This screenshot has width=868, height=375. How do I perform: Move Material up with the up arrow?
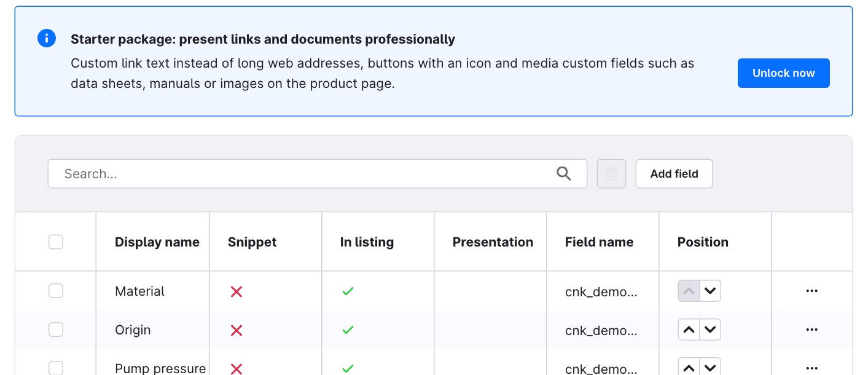[x=689, y=291]
